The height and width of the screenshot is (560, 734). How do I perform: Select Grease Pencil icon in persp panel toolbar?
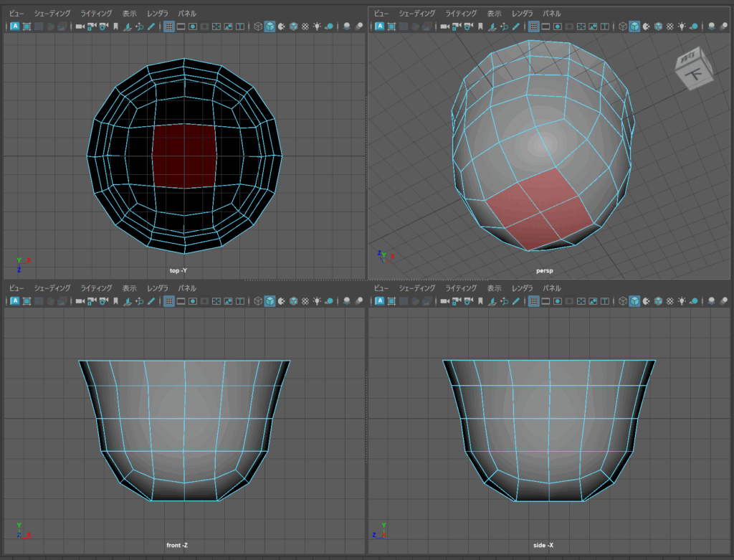point(515,27)
